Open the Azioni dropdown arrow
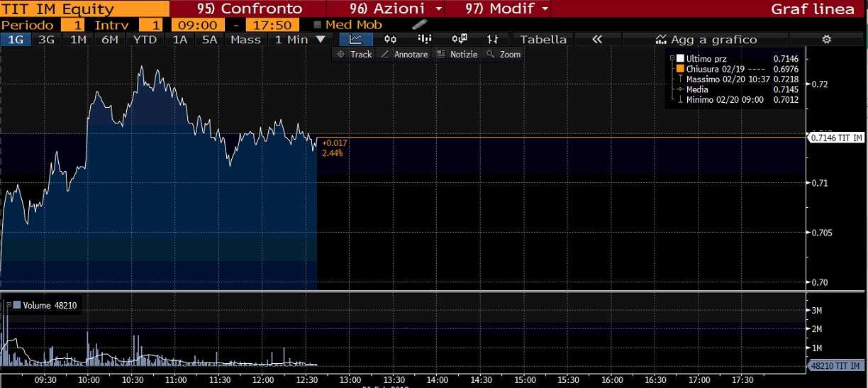The height and width of the screenshot is (388, 868). coord(439,9)
